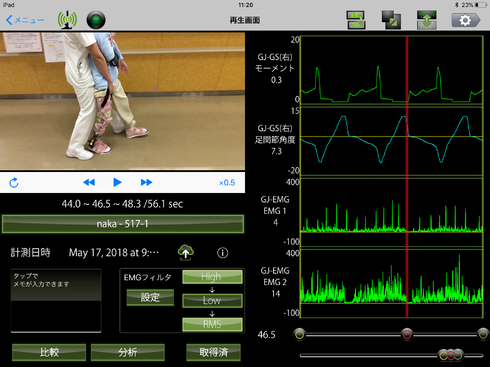Tap the GJ-EMG EMG 2 graph
The image size is (490, 367).
point(392,283)
